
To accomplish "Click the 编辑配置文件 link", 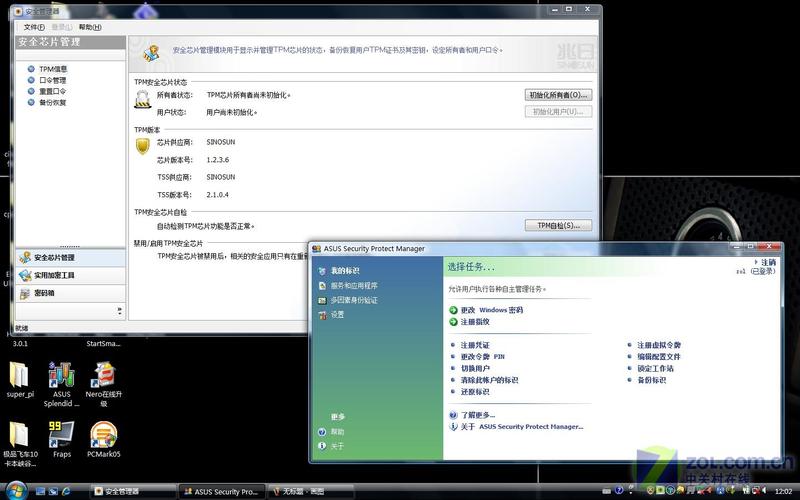I will coord(659,357).
